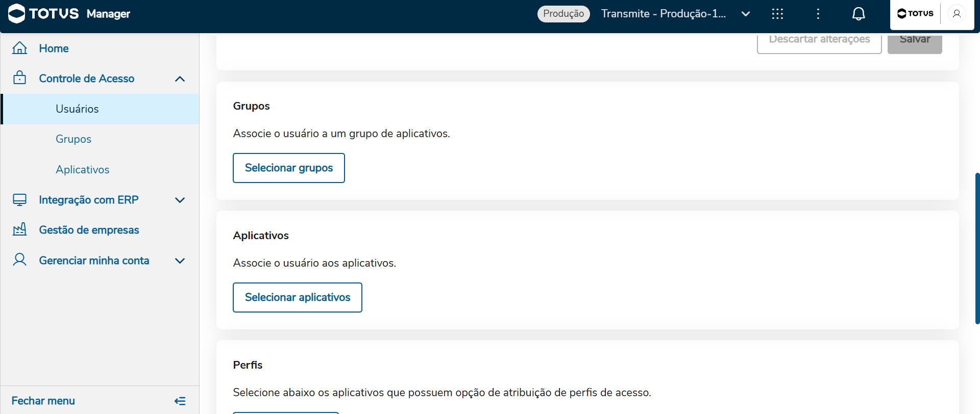The height and width of the screenshot is (414, 980).
Task: Open the Transmite - Produção environment dropdown
Action: click(x=746, y=14)
